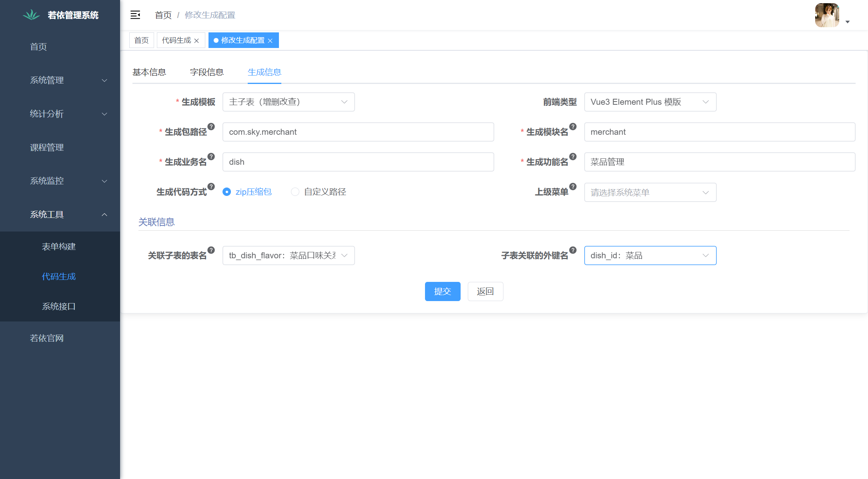
Task: Click help icon beside 关联子表的表名 label
Action: (x=211, y=250)
